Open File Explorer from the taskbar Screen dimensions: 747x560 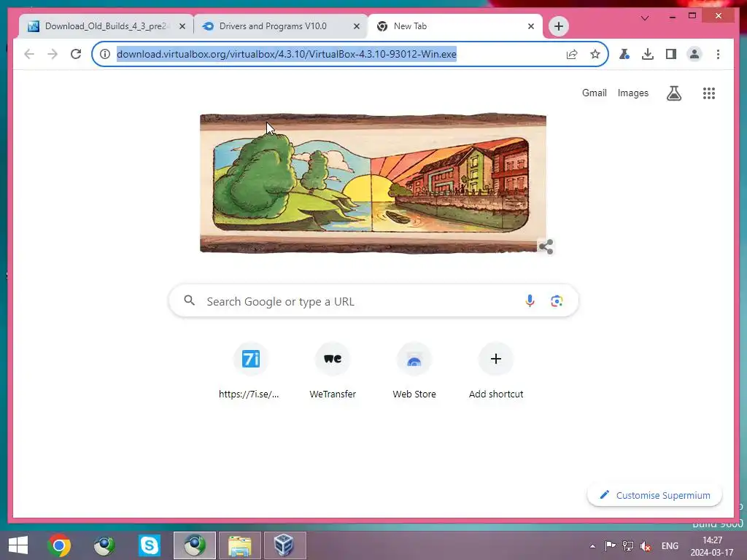tap(239, 545)
